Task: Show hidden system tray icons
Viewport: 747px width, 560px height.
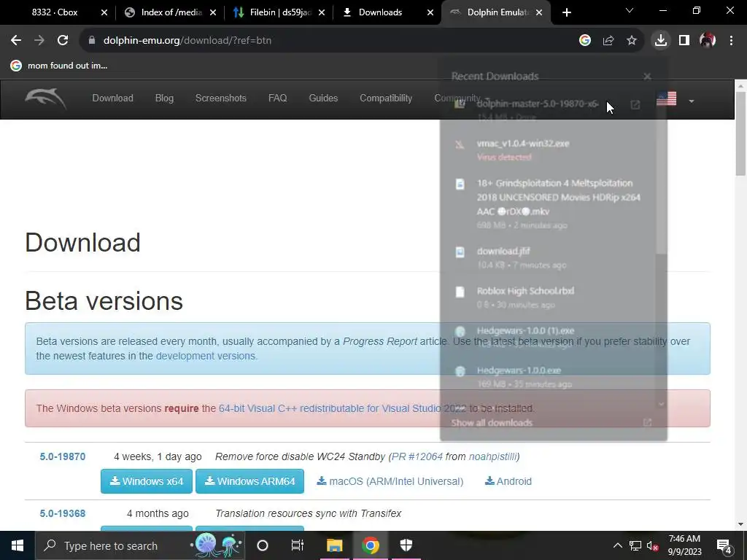Action: pyautogui.click(x=617, y=545)
